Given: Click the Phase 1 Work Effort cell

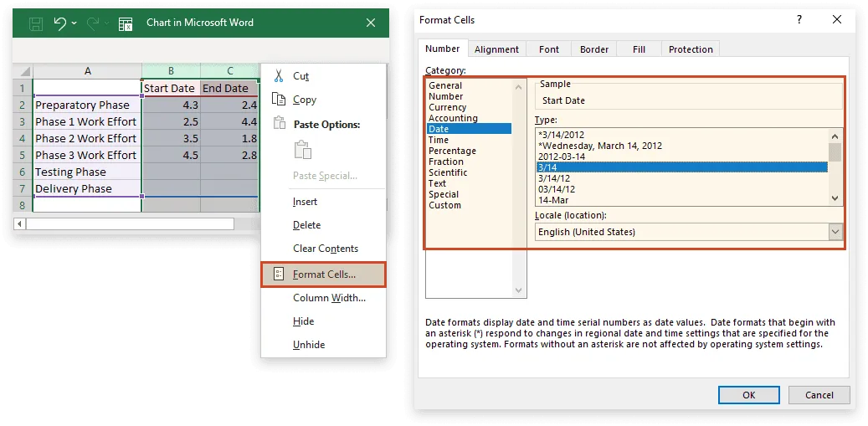Looking at the screenshot, I should point(87,121).
